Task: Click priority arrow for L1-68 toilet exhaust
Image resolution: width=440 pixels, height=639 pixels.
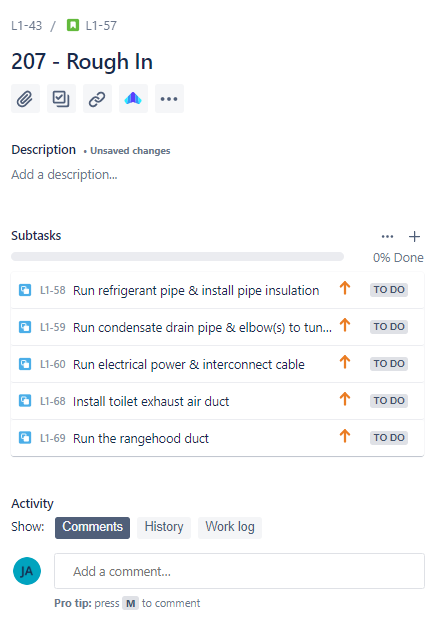Action: 345,399
